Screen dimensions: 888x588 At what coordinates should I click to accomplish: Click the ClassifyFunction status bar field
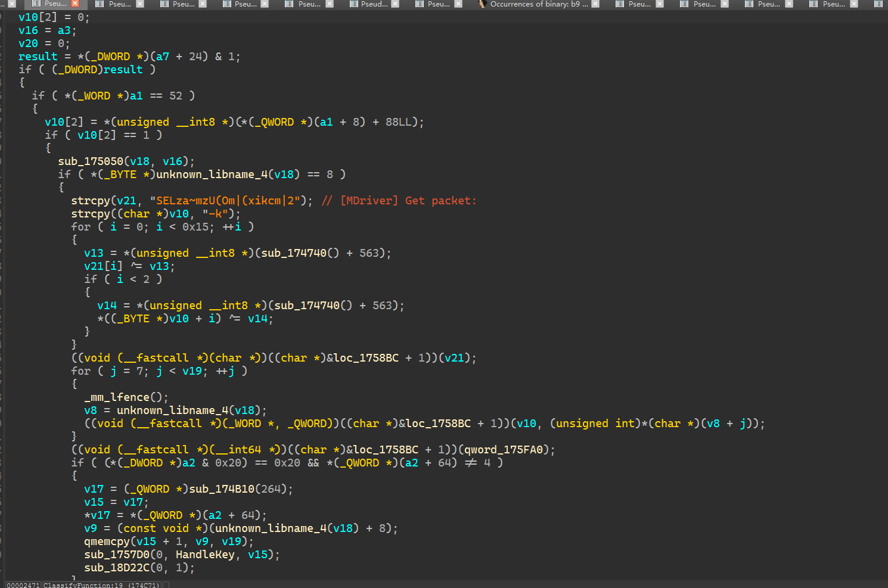[101, 585]
